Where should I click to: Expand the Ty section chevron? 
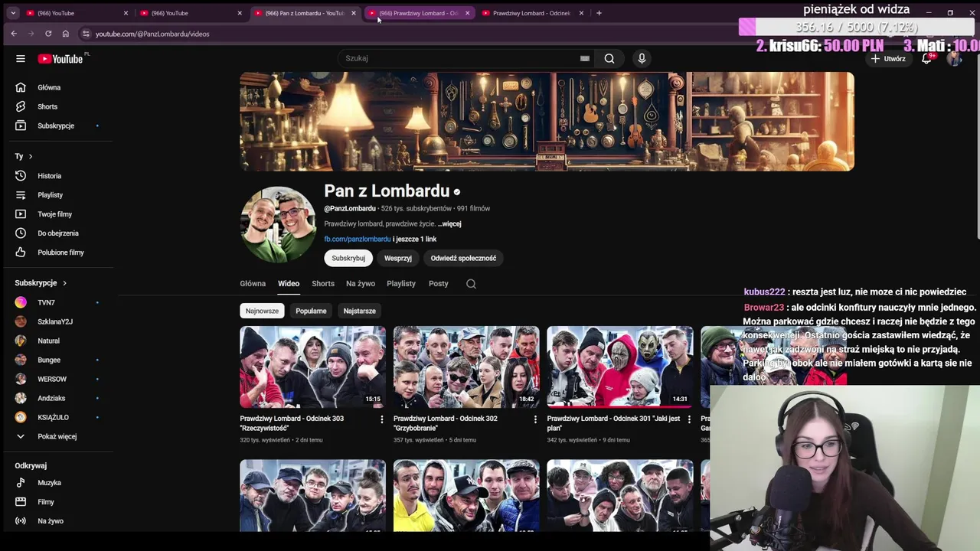[30, 156]
